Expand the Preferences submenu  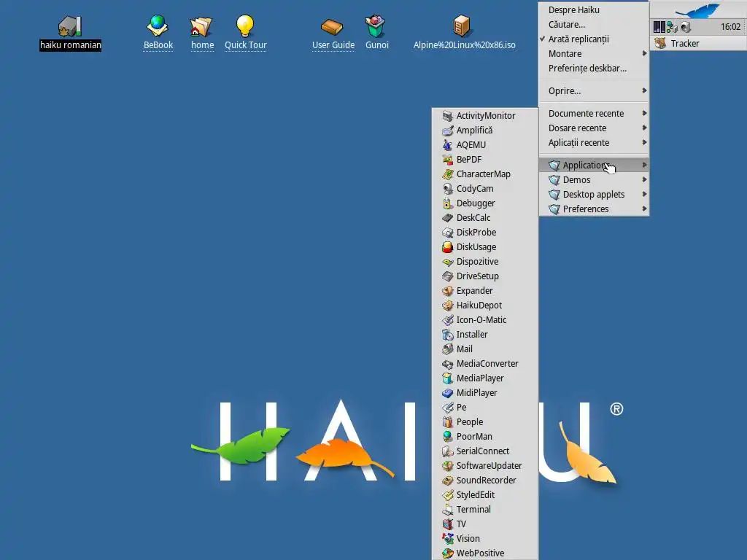tap(594, 209)
